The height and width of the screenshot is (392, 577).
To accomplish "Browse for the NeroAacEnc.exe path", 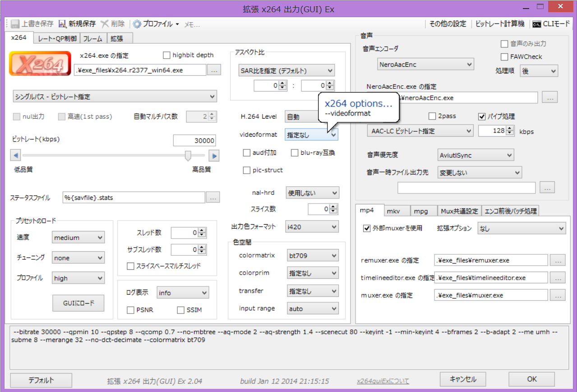I will 549,97.
